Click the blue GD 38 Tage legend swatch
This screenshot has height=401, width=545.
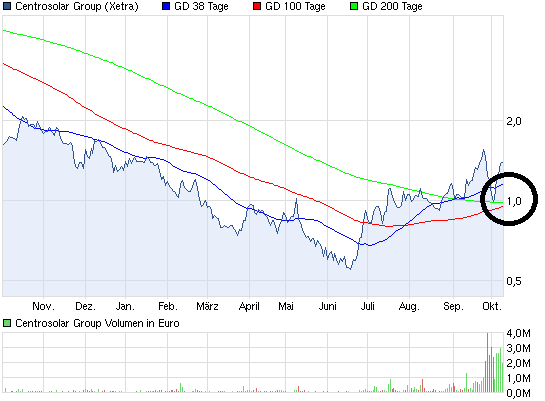pyautogui.click(x=166, y=6)
